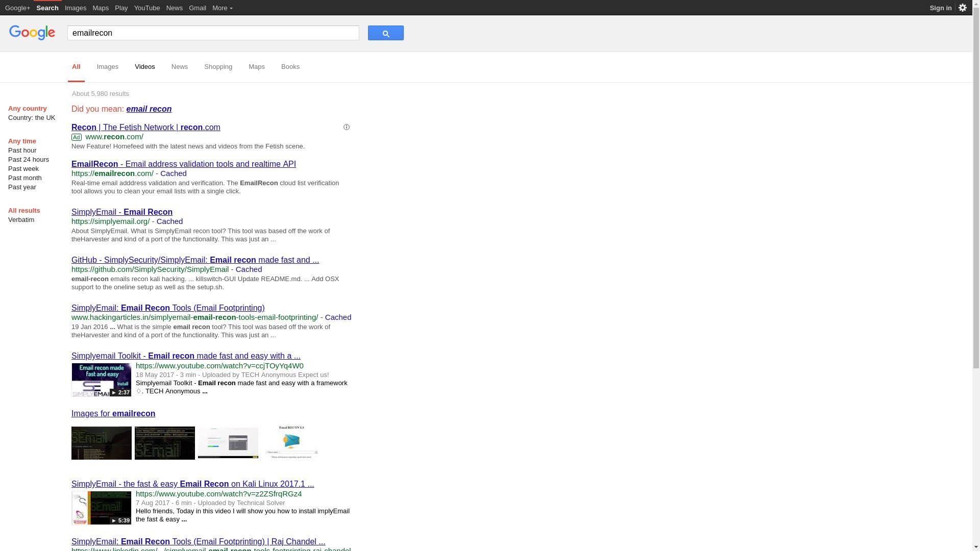This screenshot has height=551, width=980.
Task: Filter results to Past year
Action: coord(22,187)
